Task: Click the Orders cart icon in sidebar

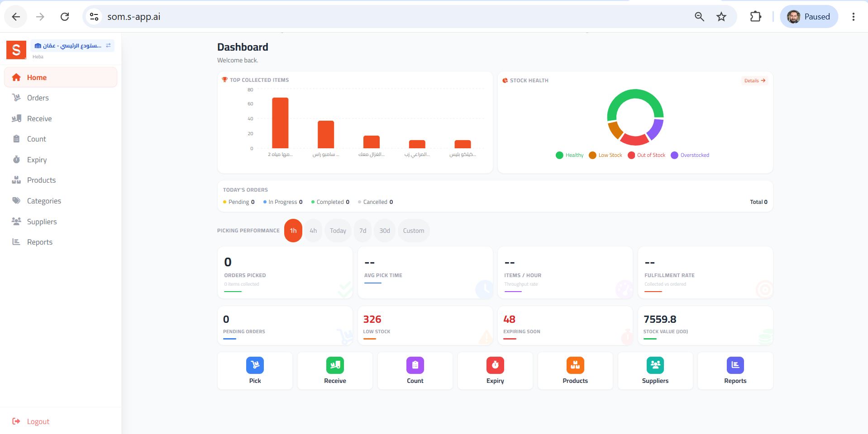Action: click(16, 98)
